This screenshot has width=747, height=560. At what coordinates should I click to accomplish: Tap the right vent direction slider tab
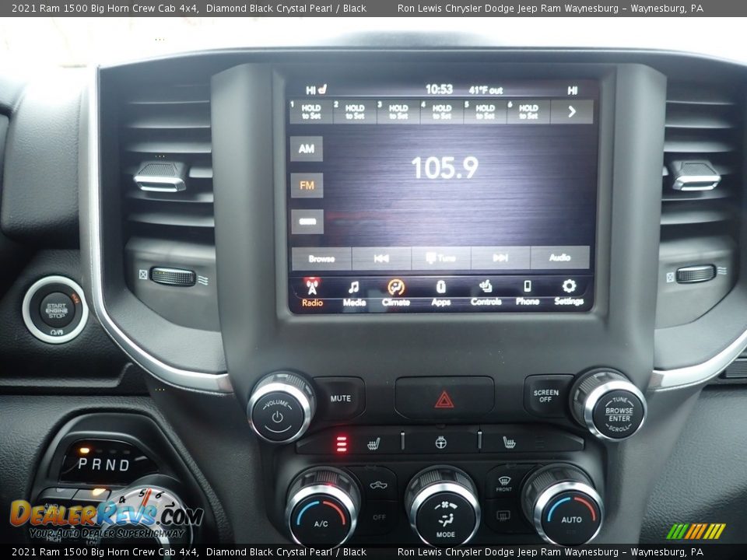point(696,175)
